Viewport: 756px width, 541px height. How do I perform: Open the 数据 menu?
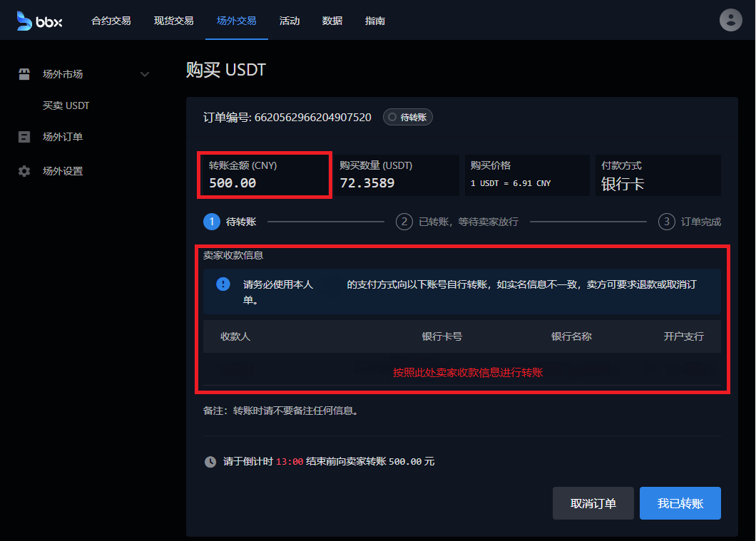(332, 21)
